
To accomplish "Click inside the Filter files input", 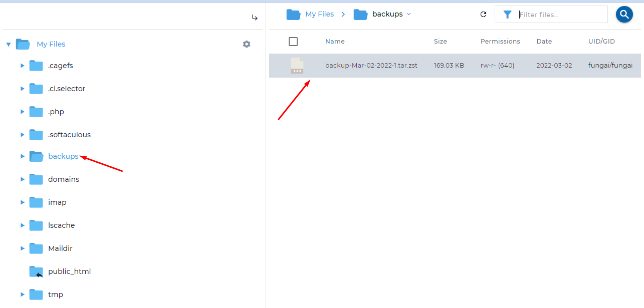I will point(551,14).
